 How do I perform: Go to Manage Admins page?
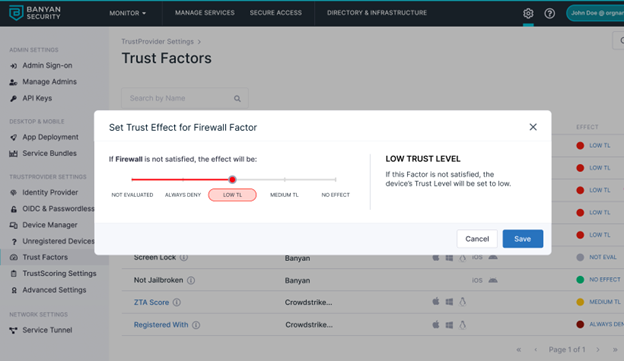49,82
